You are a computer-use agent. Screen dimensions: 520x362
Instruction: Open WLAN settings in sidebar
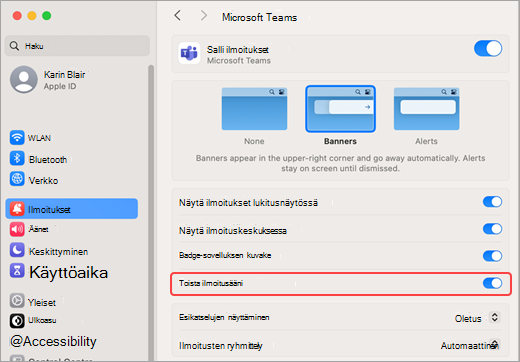pyautogui.click(x=72, y=138)
